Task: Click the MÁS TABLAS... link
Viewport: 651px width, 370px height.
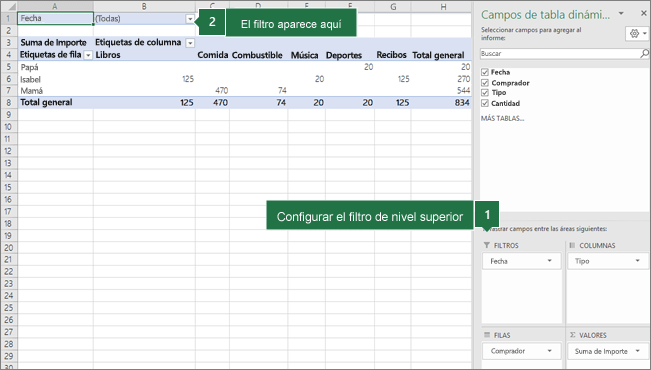Action: (x=502, y=118)
